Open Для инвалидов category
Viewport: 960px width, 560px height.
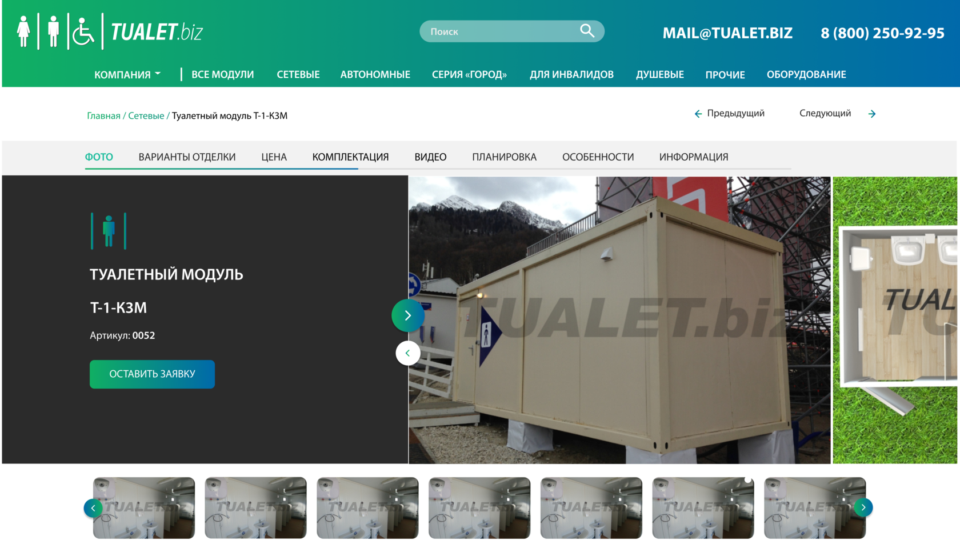571,74
